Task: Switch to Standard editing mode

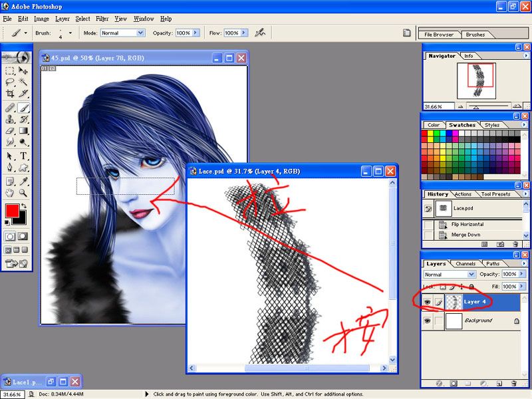Action: [x=10, y=236]
